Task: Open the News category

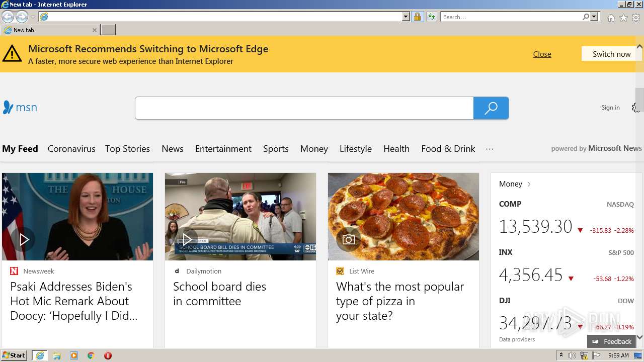Action: 173,149
